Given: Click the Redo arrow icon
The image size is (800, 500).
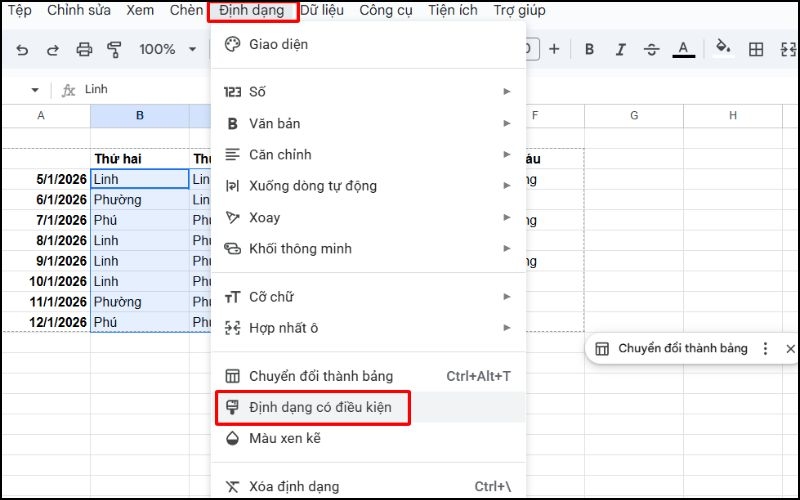Looking at the screenshot, I should click(53, 49).
